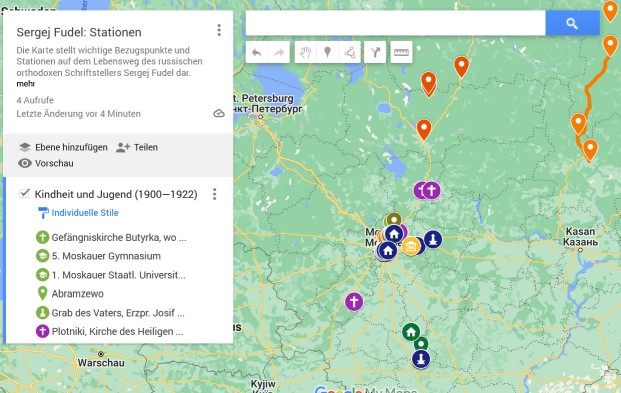Click the add directions icon

375,52
